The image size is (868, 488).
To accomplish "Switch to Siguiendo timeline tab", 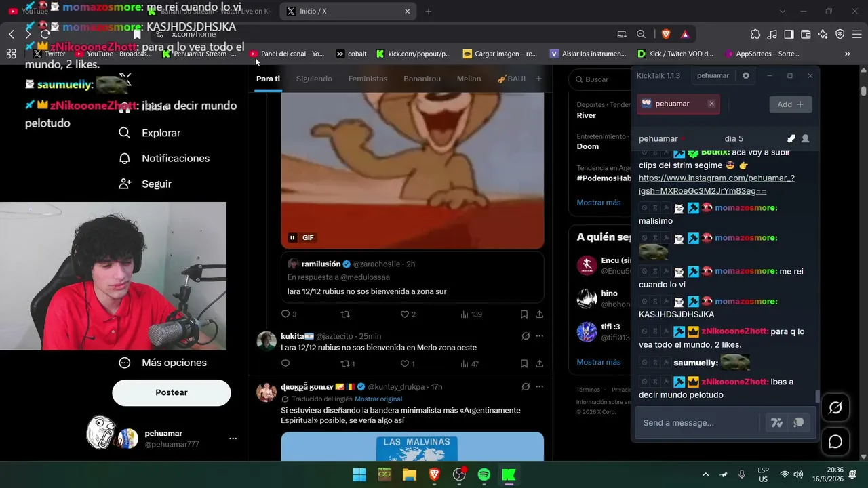I will tap(314, 79).
